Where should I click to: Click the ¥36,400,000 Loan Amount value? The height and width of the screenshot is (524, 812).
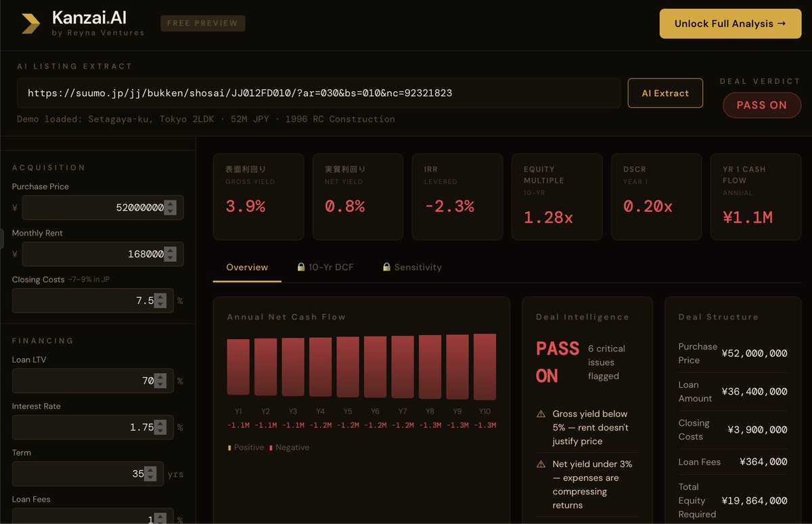pos(754,391)
